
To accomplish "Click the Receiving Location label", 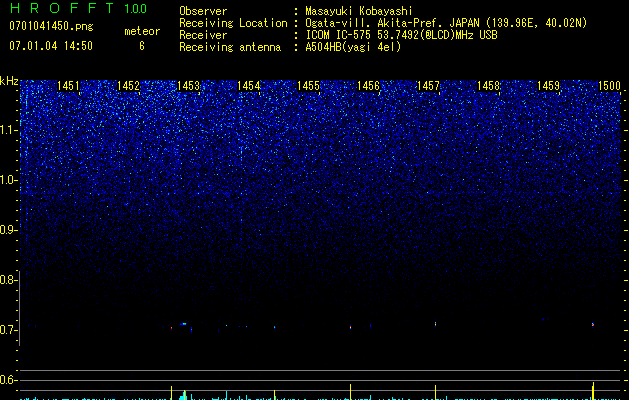I will [233, 23].
